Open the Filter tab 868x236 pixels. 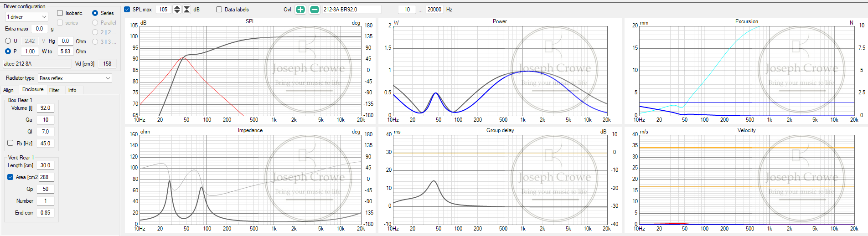click(54, 90)
